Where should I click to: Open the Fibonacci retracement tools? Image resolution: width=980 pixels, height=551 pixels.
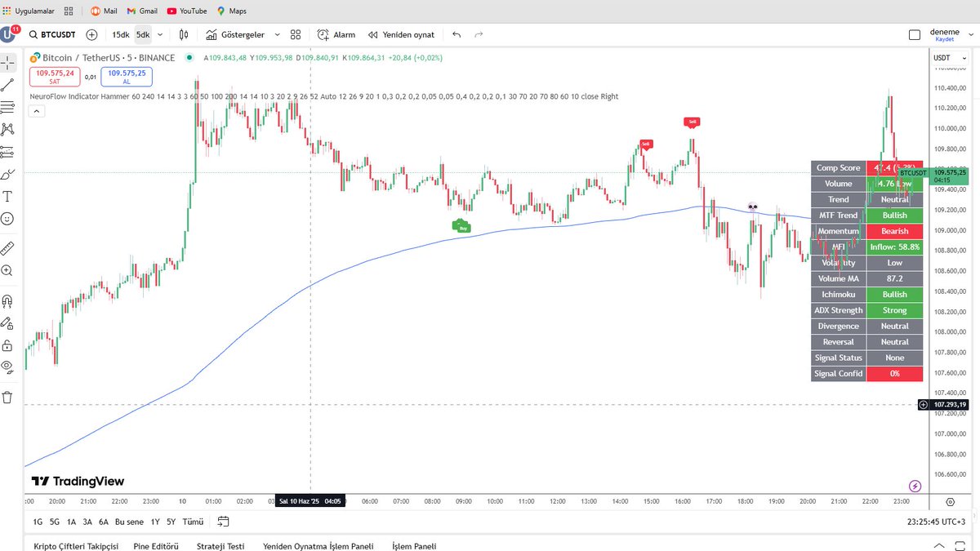(8, 107)
